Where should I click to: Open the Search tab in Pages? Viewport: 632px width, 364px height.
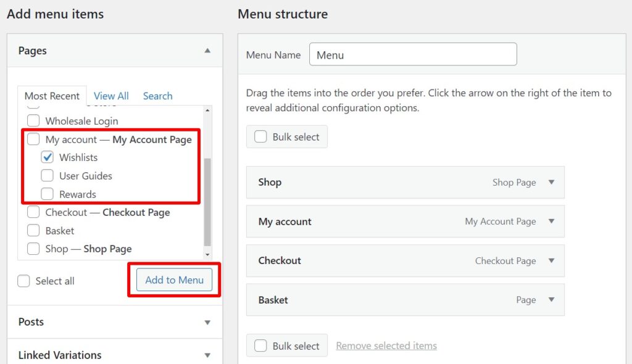[x=157, y=96]
